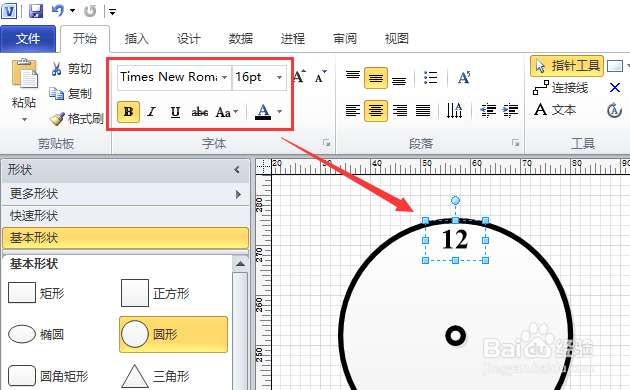
Task: Open the font color dropdown arrow
Action: 280,111
